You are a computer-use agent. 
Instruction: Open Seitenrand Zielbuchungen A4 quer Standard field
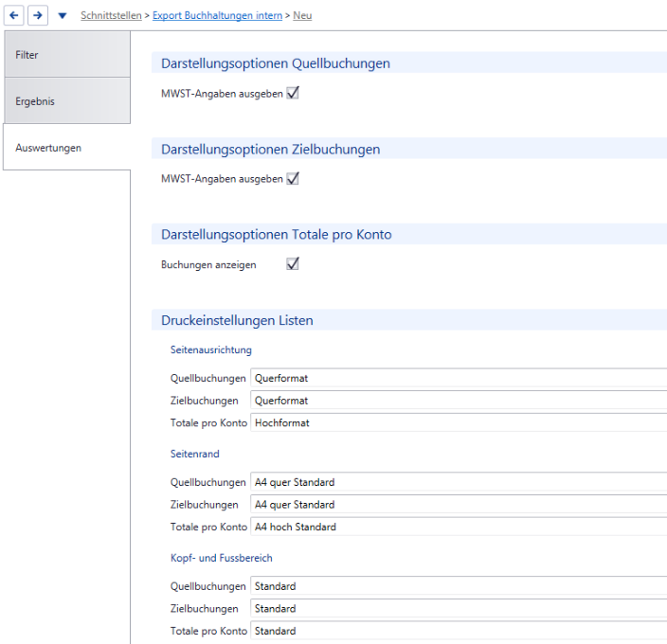[459, 505]
